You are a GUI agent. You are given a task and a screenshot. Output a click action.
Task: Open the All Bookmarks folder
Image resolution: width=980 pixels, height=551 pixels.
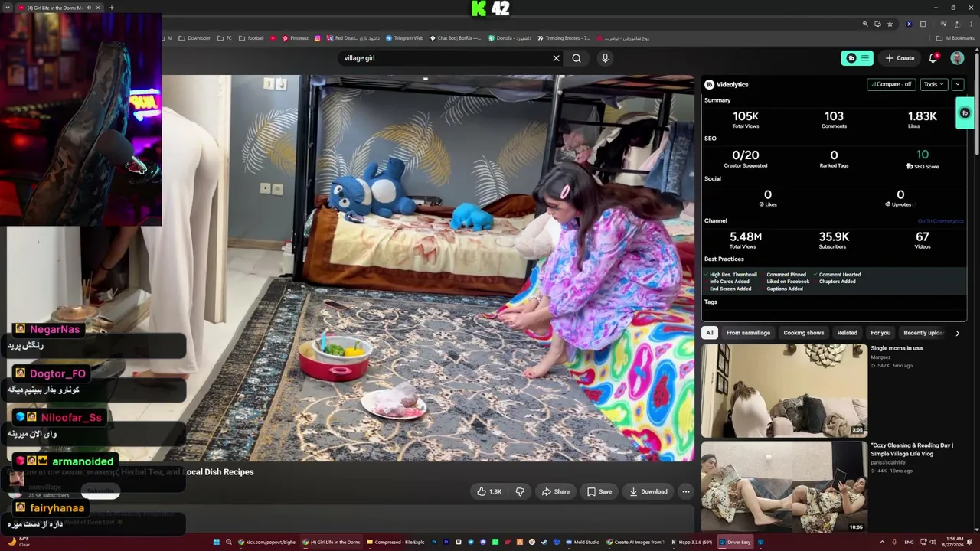(955, 38)
